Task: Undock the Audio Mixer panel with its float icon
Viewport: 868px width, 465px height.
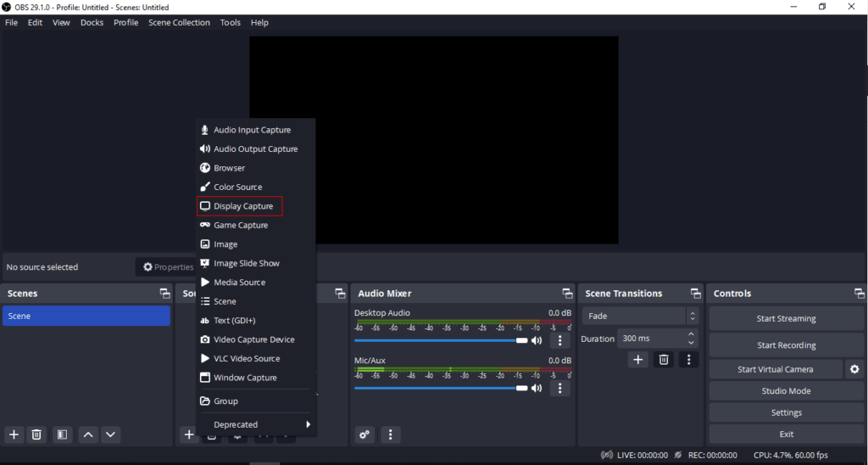Action: (x=567, y=294)
